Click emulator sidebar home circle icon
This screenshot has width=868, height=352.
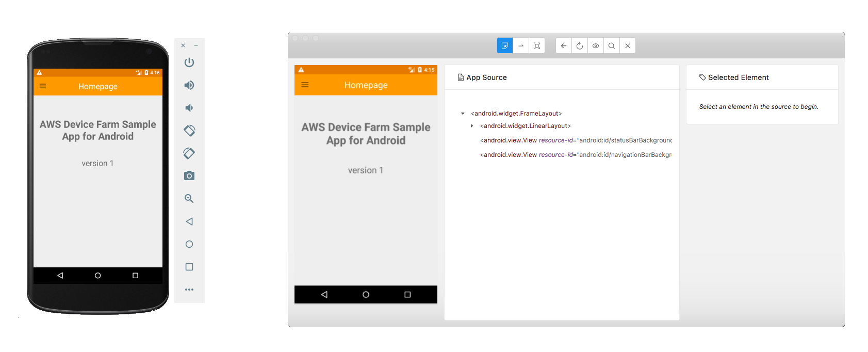point(189,244)
